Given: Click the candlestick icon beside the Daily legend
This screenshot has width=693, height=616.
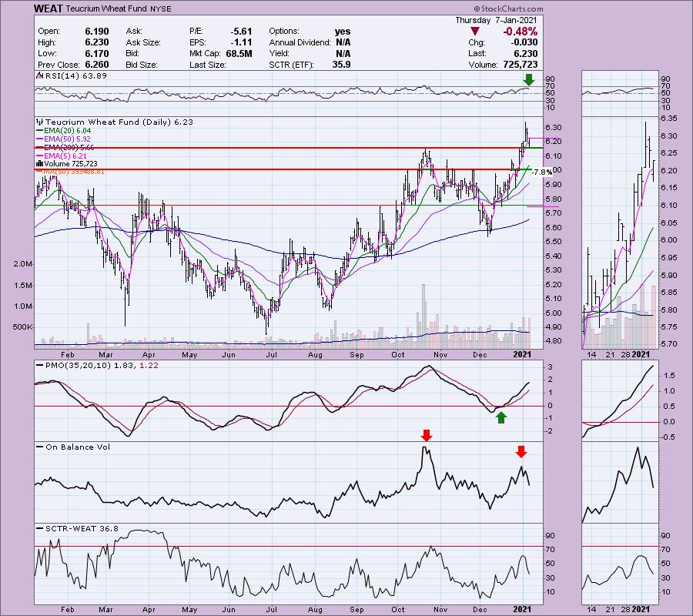Looking at the screenshot, I should point(39,122).
